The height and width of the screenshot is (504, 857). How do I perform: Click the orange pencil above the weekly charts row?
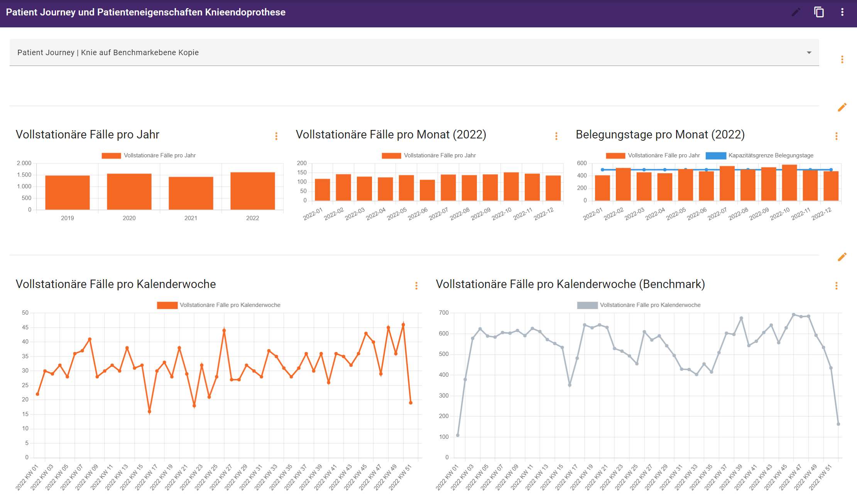coord(842,257)
